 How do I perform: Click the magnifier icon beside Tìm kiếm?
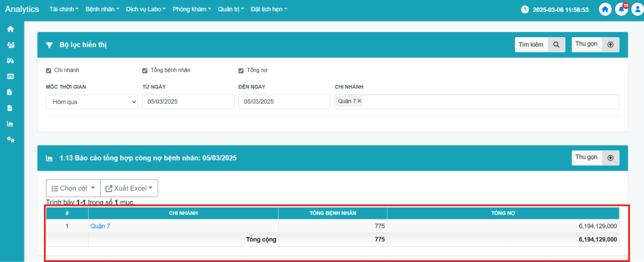(556, 45)
